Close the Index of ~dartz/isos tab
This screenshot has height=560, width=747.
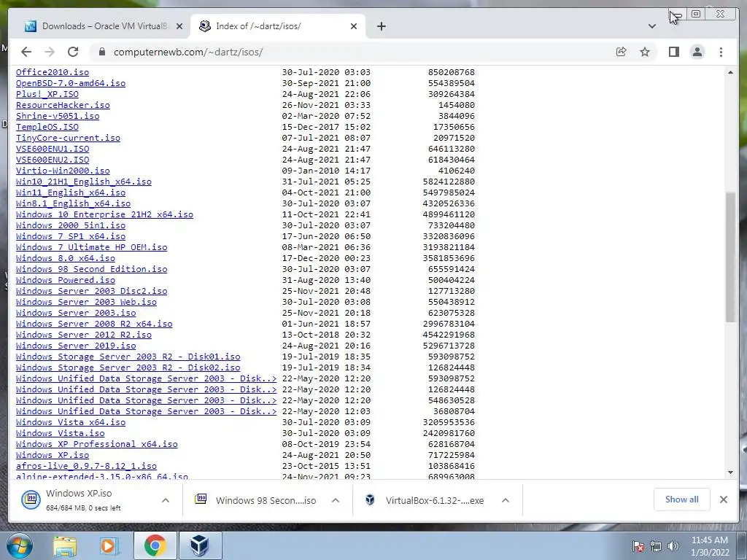pos(354,26)
